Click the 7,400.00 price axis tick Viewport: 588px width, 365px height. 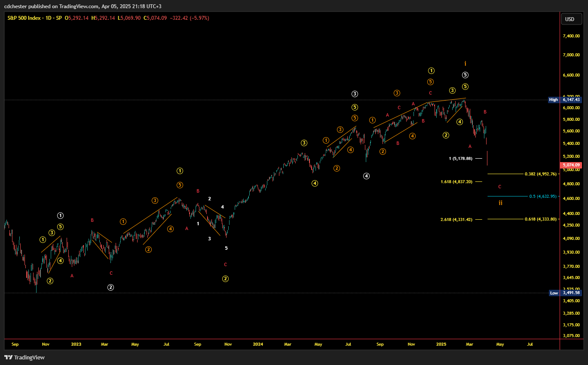pyautogui.click(x=571, y=36)
